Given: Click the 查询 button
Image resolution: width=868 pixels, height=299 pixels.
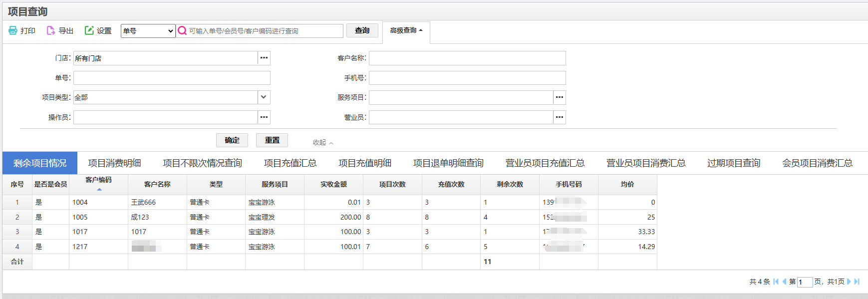Looking at the screenshot, I should coord(362,30).
